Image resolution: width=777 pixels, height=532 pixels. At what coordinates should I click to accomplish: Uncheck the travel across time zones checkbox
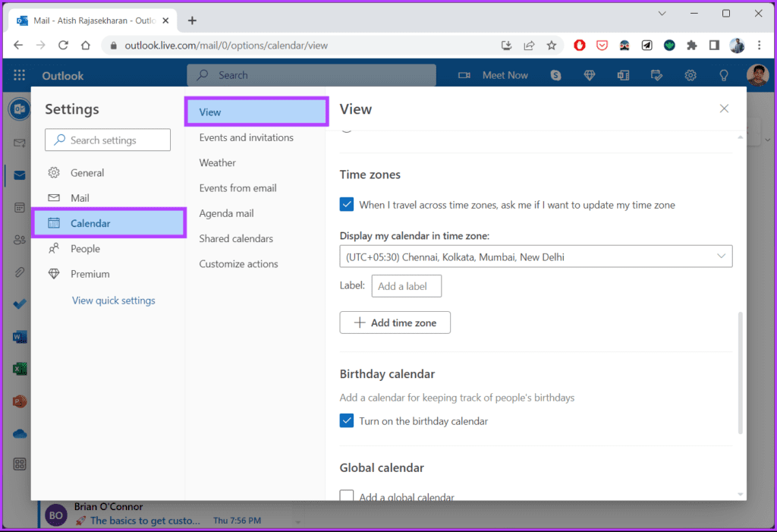pyautogui.click(x=347, y=204)
